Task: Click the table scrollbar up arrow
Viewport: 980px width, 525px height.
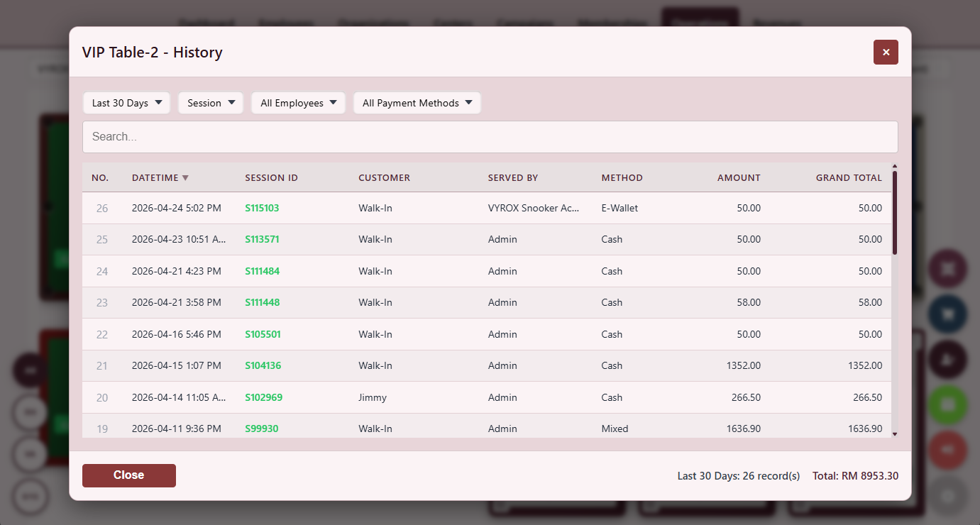Action: [x=895, y=167]
